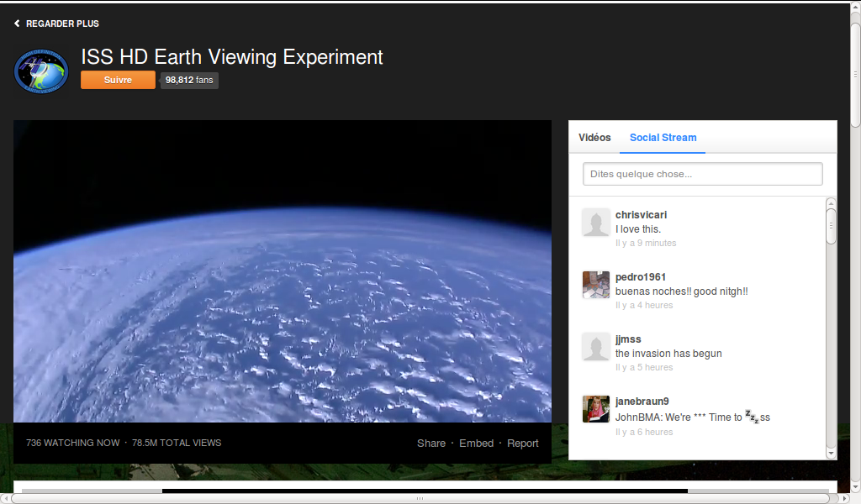This screenshot has height=504, width=861.
Task: Click the horizontal scrollbar at bottom
Action: [420, 498]
